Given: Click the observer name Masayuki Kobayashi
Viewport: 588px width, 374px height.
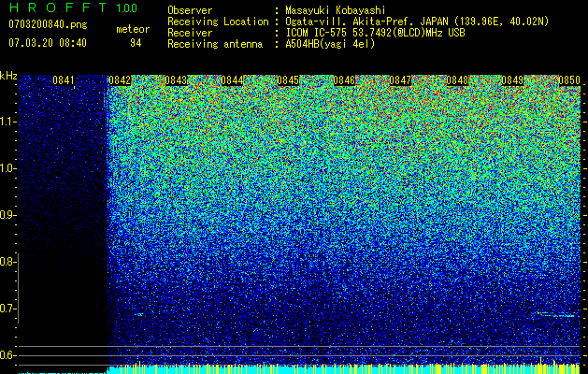Looking at the screenshot, I should 336,10.
